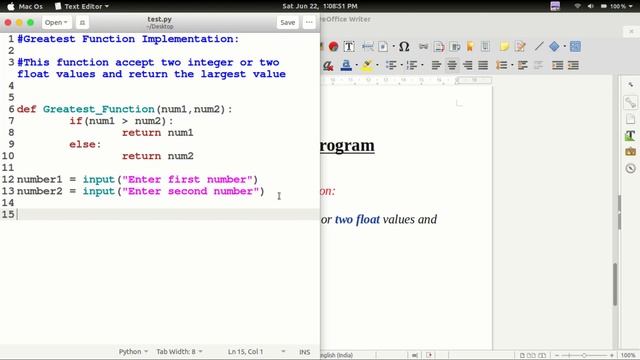Open clock showing Sat Jun 22

click(320, 6)
